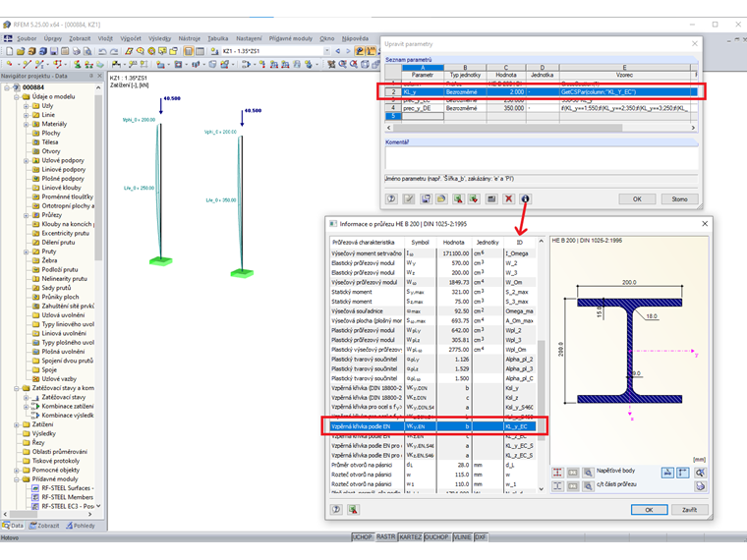
Task: Click Storno in Upravit parametry dialog
Action: tap(679, 199)
